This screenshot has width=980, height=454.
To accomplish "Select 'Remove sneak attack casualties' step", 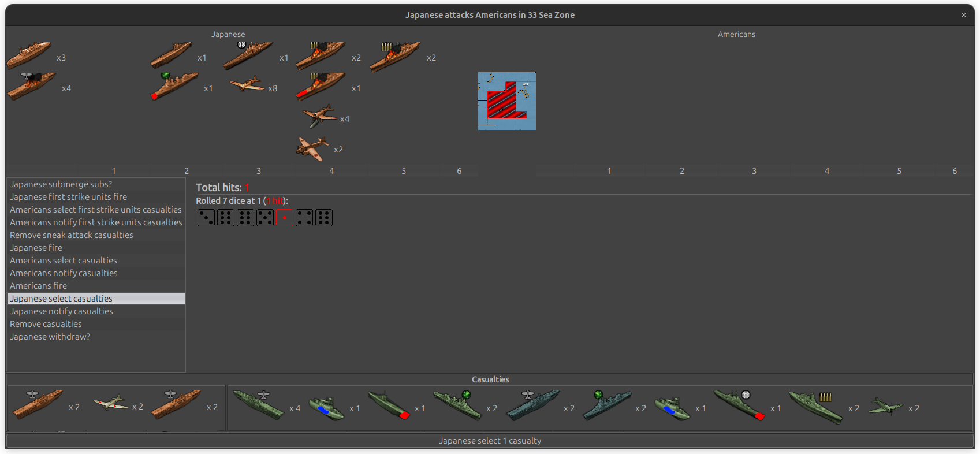I will (96, 235).
